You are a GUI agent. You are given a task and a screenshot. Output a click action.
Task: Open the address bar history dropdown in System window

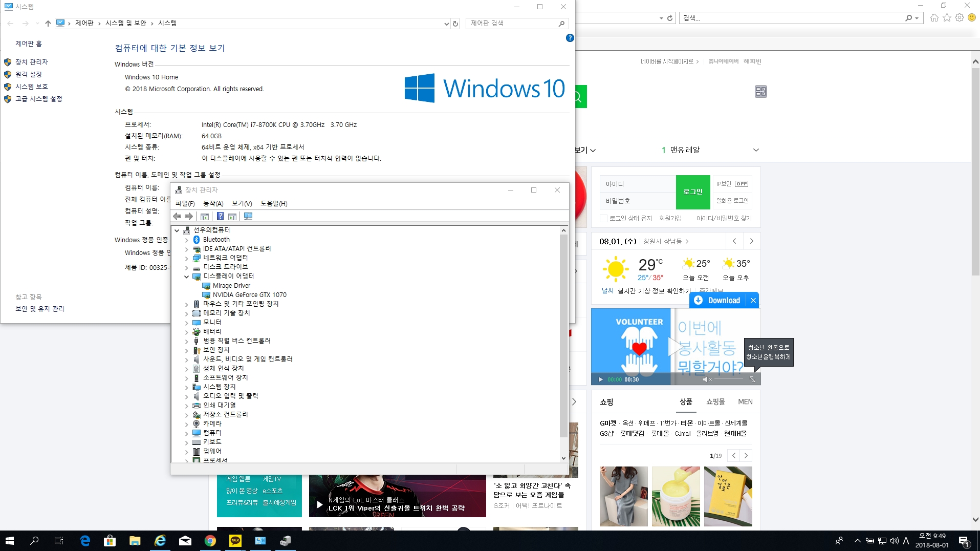point(447,24)
